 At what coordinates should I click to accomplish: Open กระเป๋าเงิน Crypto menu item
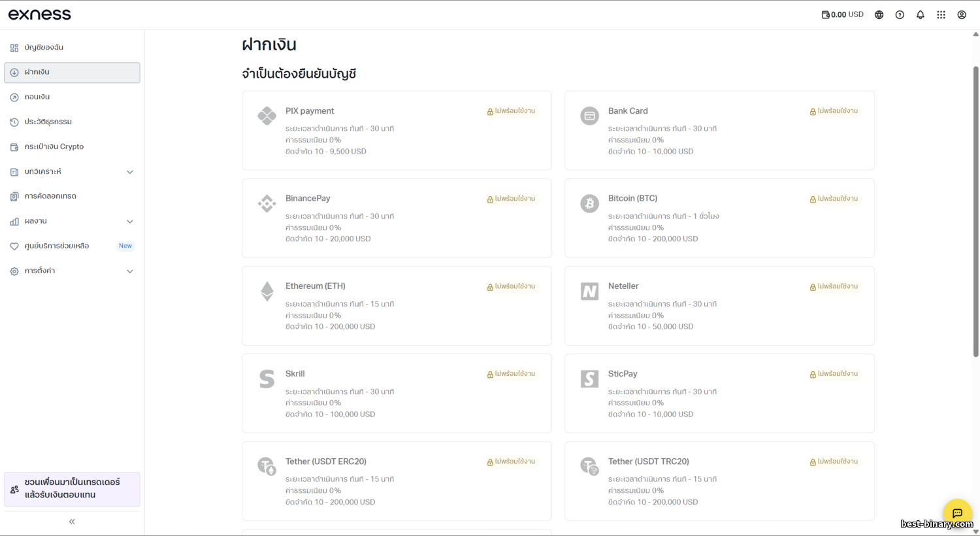(54, 146)
